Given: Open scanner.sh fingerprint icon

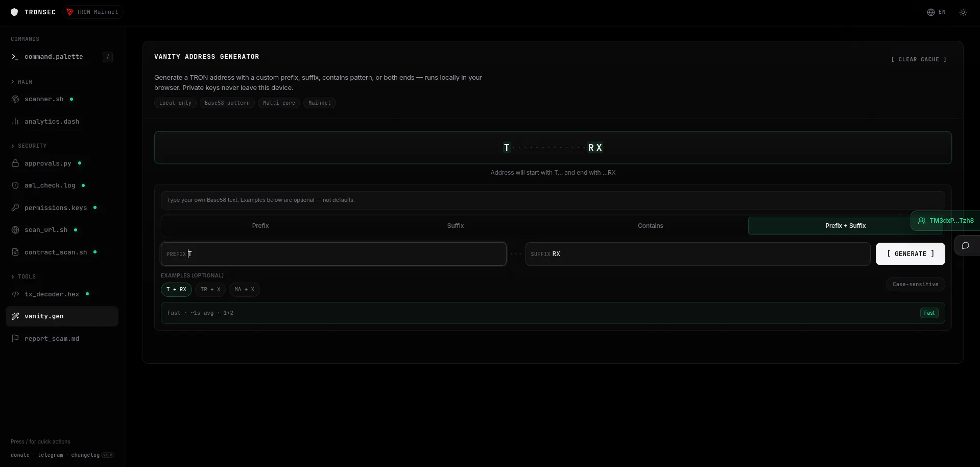Looking at the screenshot, I should (15, 99).
